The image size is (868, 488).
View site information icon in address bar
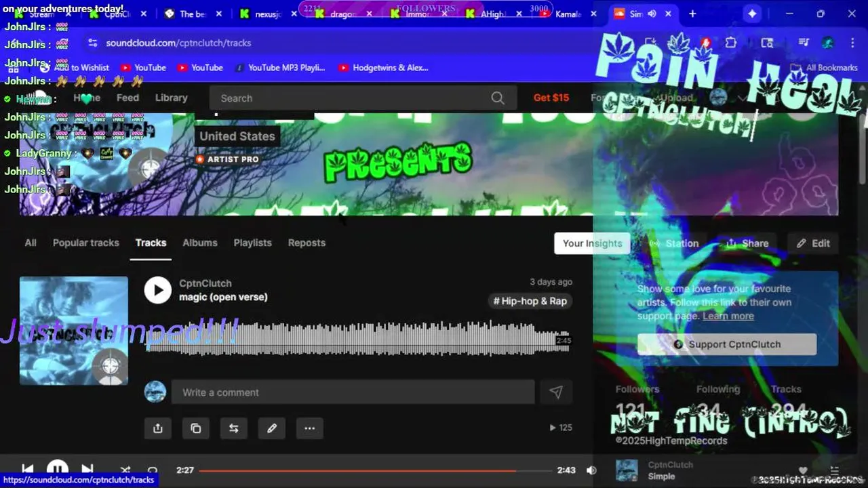click(x=92, y=43)
